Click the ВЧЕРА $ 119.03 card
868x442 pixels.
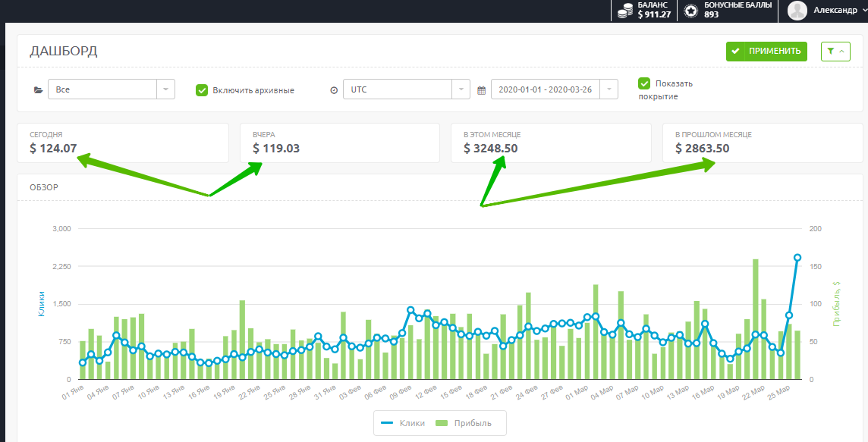coord(340,143)
